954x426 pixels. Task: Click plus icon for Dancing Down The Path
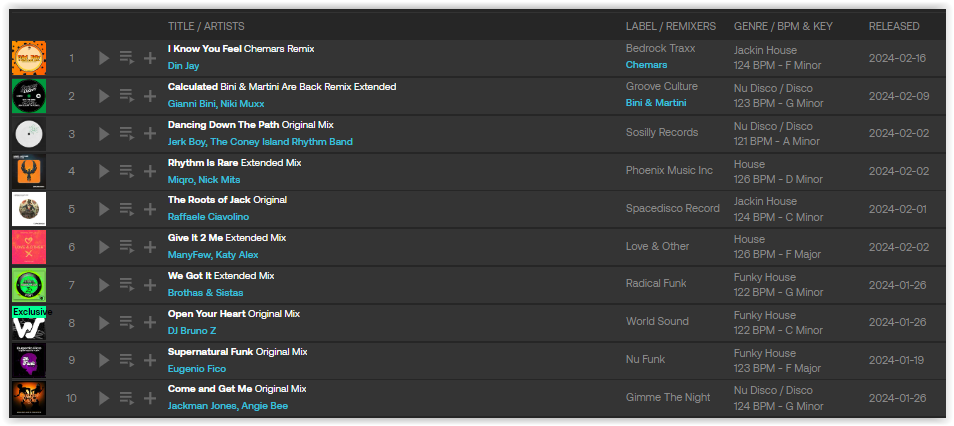150,133
